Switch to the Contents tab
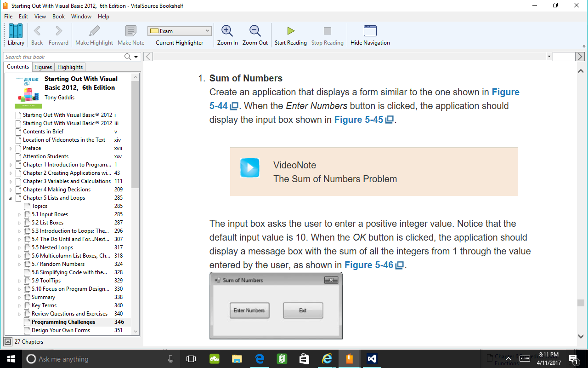Viewport: 588px width, 368px height. (18, 67)
